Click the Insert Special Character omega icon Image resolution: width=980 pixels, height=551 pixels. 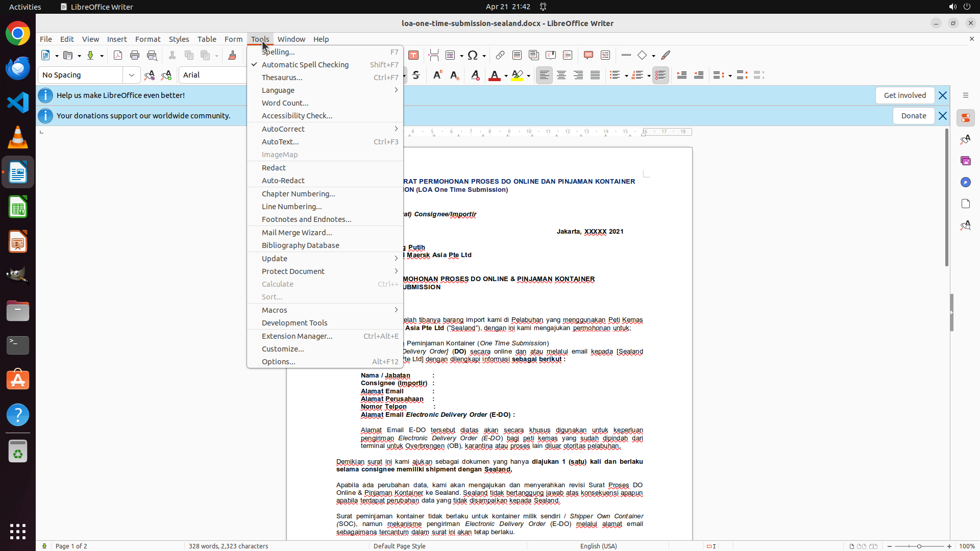[x=473, y=56]
